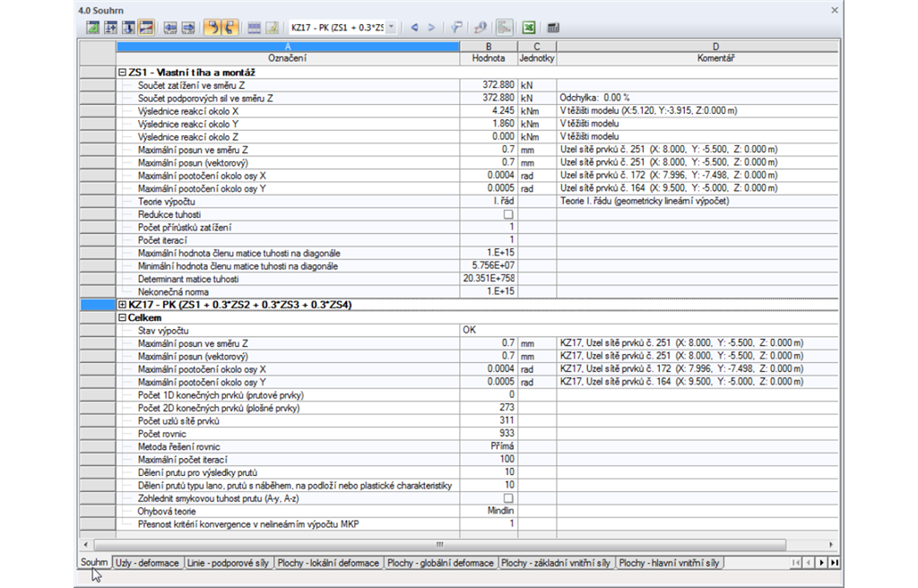
Task: Click the horizontal scrollbar right arrow
Action: click(x=830, y=545)
